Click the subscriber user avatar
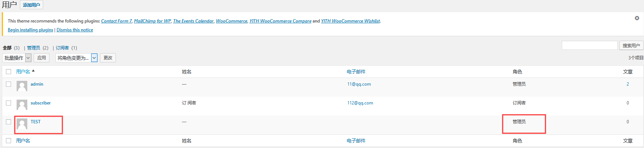This screenshot has width=644, height=148. [22, 105]
